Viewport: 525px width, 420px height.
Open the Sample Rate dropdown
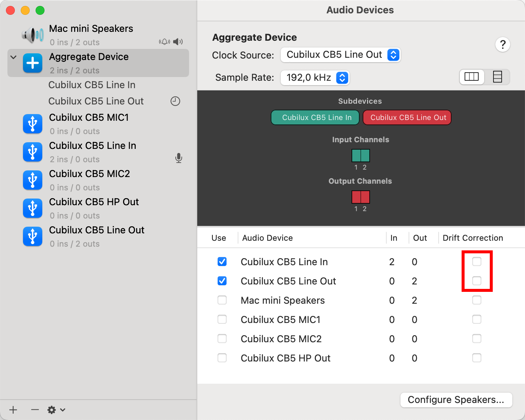[x=315, y=77]
